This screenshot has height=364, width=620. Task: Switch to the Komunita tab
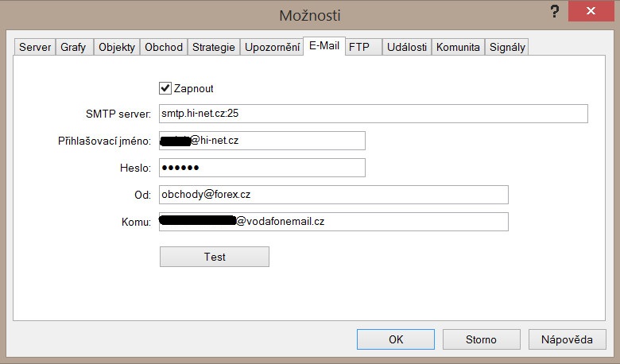[458, 47]
